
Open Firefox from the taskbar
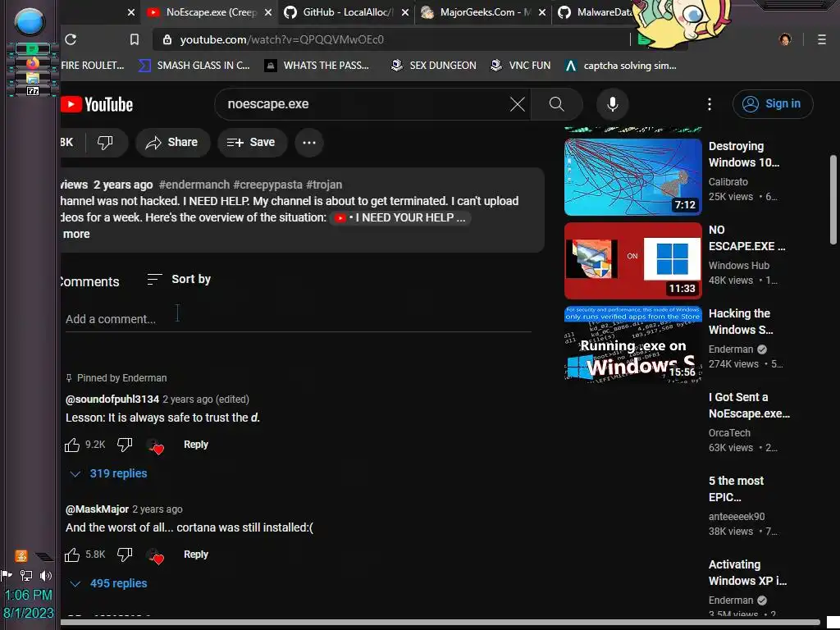pos(33,63)
